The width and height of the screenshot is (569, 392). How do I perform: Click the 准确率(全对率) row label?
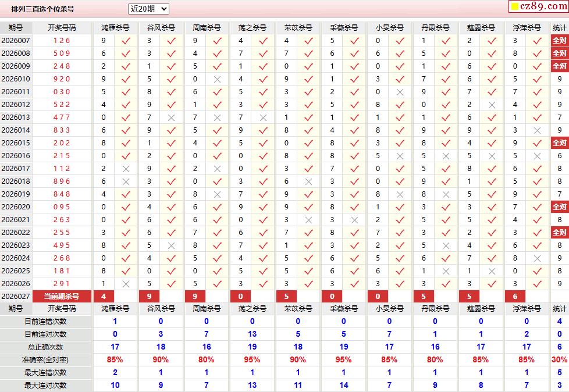coord(45,360)
